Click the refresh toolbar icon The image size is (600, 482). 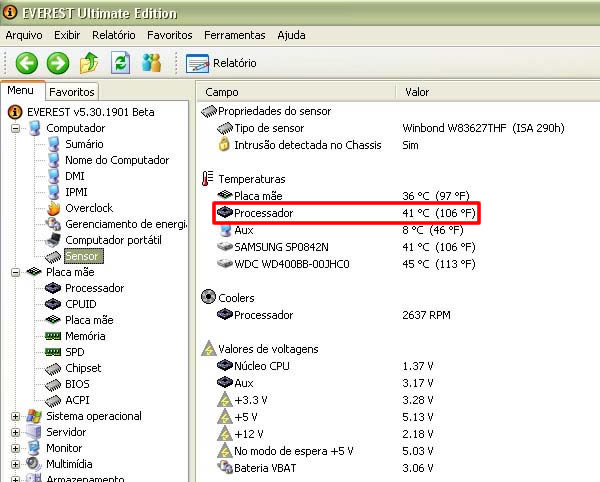(121, 63)
